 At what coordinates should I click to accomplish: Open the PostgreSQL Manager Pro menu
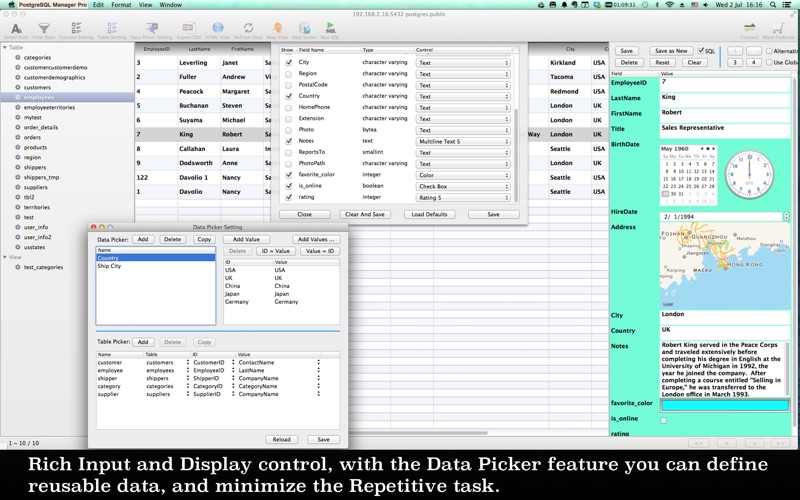coord(53,5)
